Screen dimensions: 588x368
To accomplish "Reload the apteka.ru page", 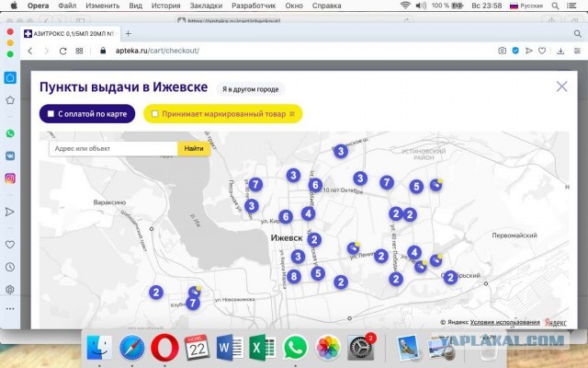I will click(62, 51).
